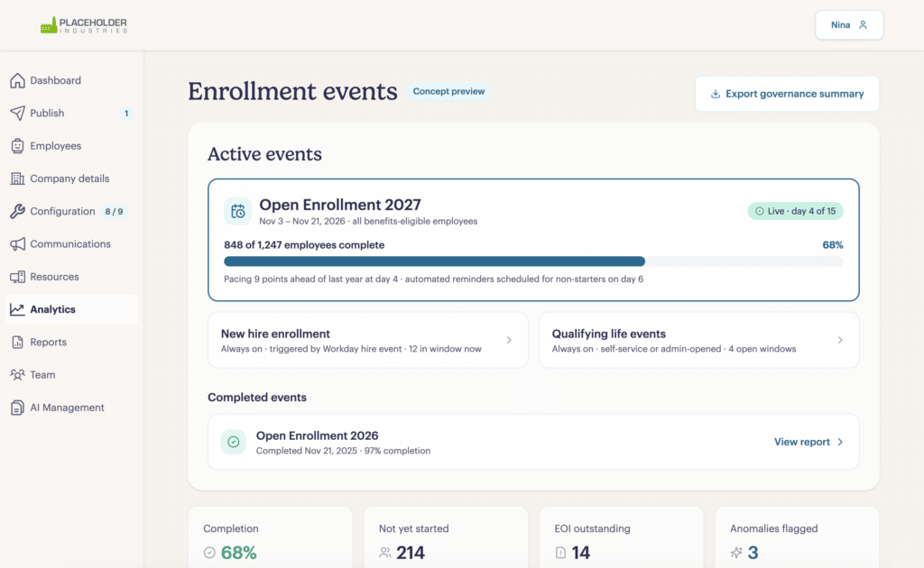Click the check circle icon beside Completion 68%
This screenshot has width=924, height=568.
pyautogui.click(x=209, y=553)
